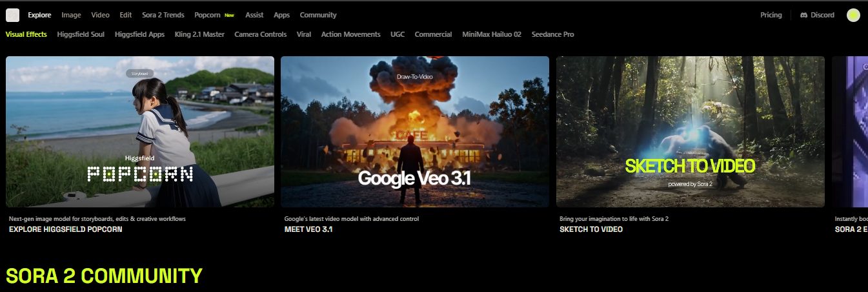The width and height of the screenshot is (868, 292).
Task: Select the Visual Effects tab
Action: click(x=26, y=34)
